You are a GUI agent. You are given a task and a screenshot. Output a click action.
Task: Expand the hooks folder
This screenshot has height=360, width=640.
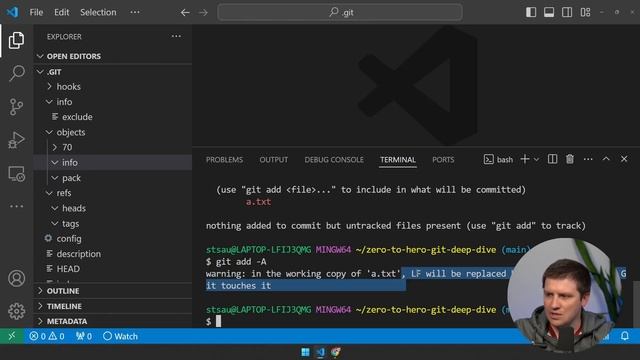pos(113,87)
